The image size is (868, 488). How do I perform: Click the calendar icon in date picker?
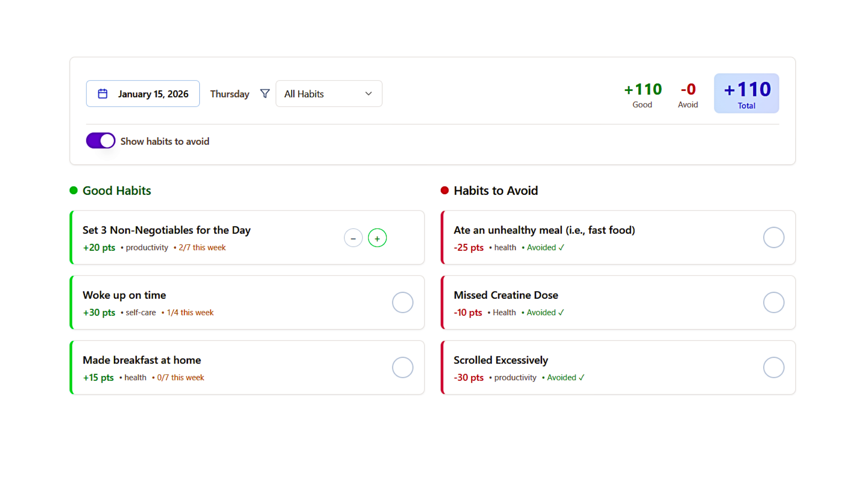[x=103, y=94]
